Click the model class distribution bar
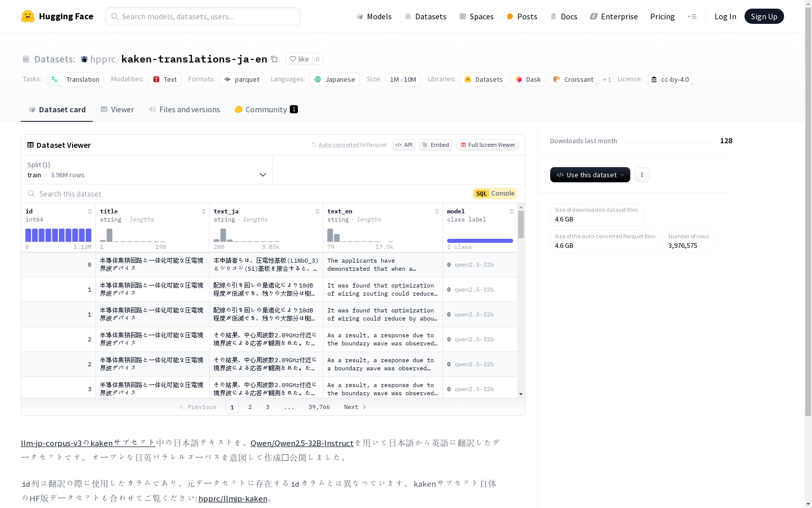Viewport: 812px width, 508px height. [480, 241]
